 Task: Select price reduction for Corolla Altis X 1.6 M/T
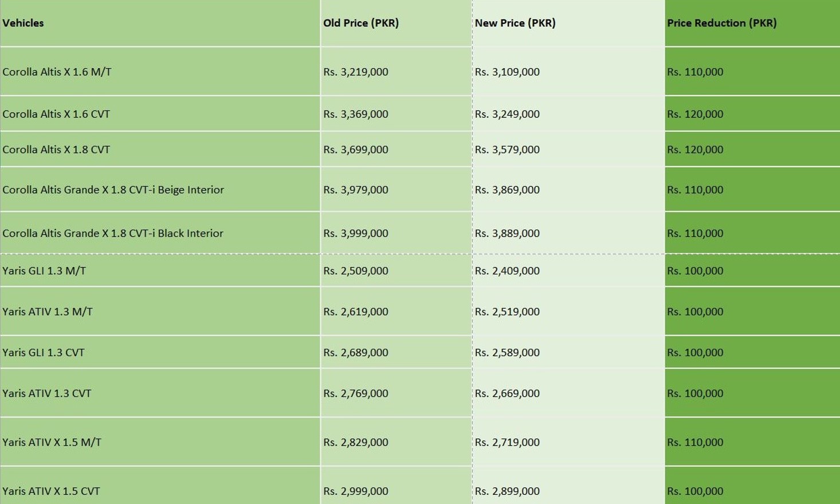click(752, 72)
